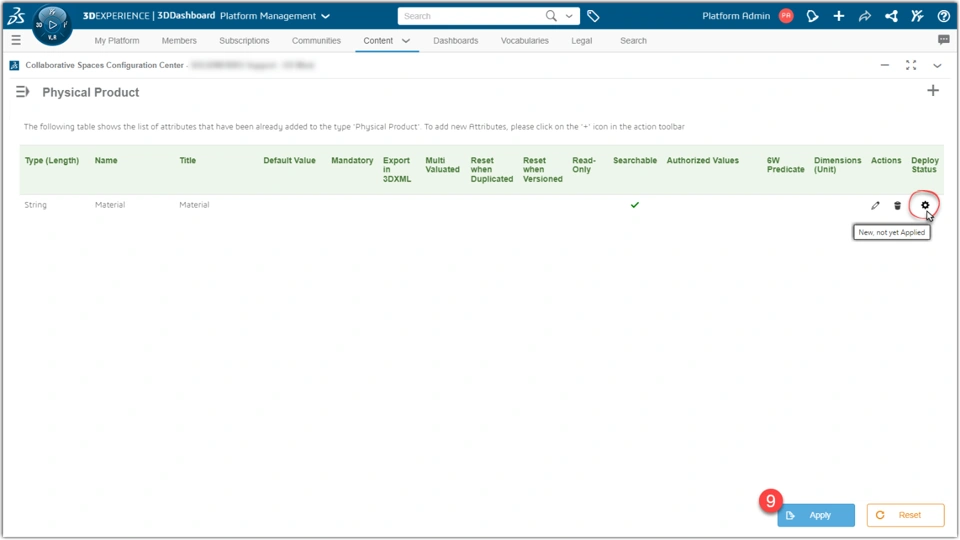Open the notifications tag icon near avatar
Screen dimensions: 960x540
[x=812, y=16]
